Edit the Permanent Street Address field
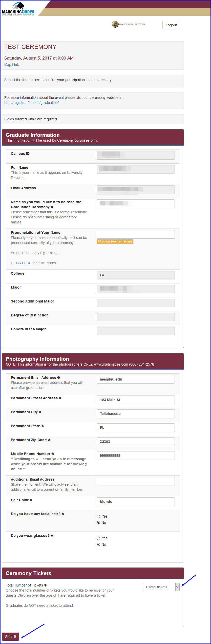 click(x=136, y=400)
